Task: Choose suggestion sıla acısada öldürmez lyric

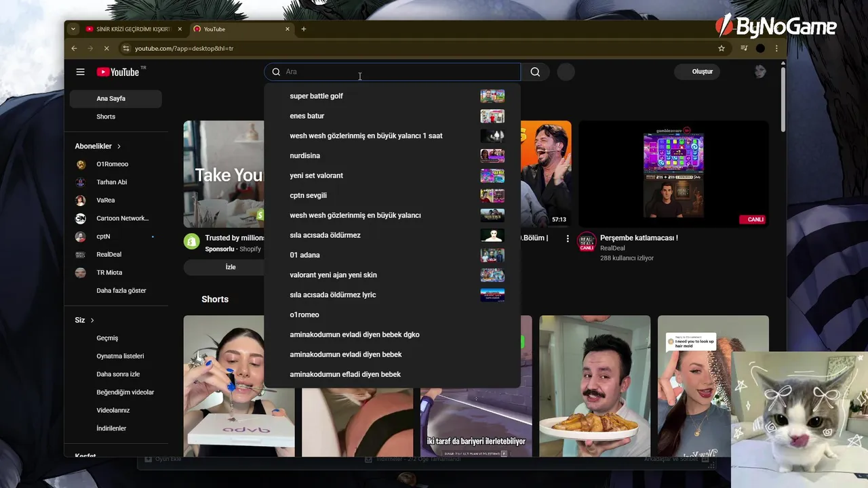Action: pos(392,295)
